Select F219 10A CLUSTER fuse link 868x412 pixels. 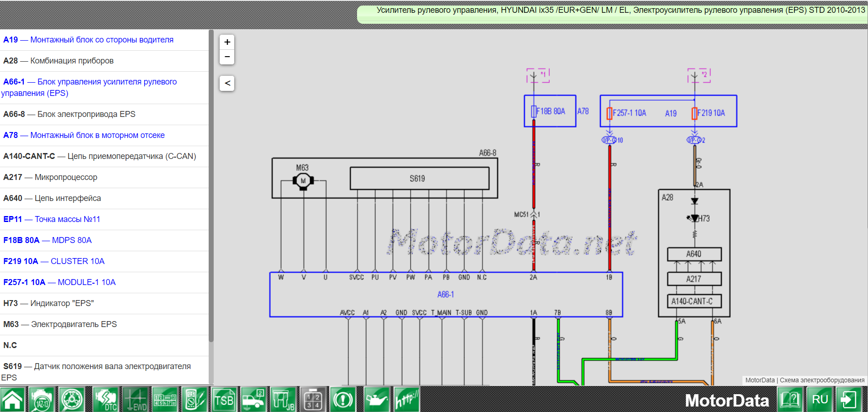[54, 261]
